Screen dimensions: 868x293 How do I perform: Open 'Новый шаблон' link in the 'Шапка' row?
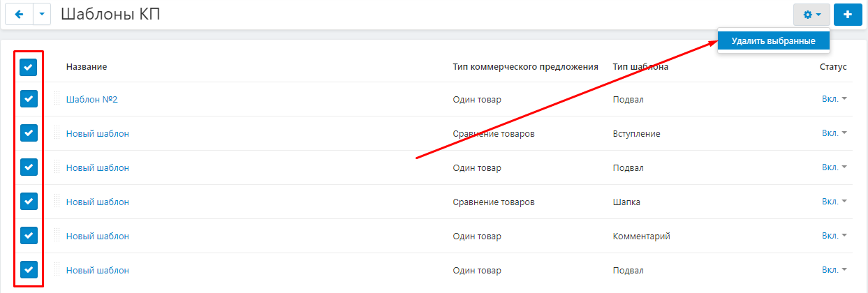coord(98,202)
